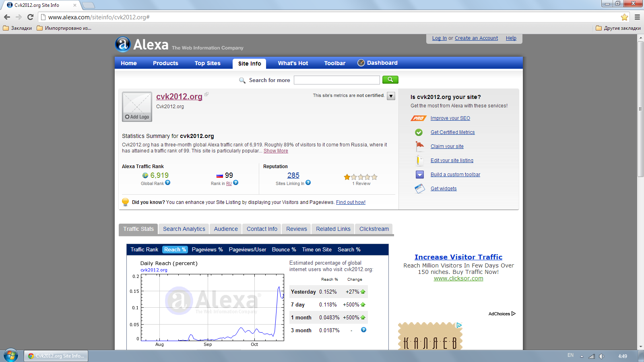Select the Traffic Rank chart option

point(144,249)
